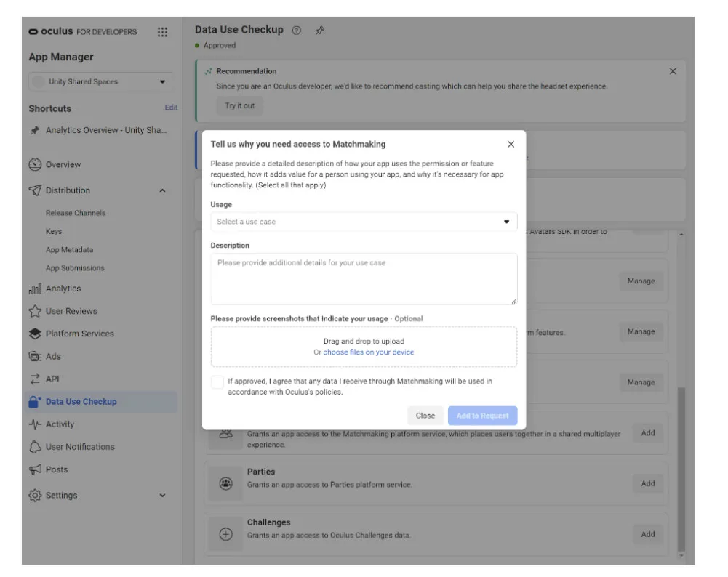Open User Notifications bell item

79,447
